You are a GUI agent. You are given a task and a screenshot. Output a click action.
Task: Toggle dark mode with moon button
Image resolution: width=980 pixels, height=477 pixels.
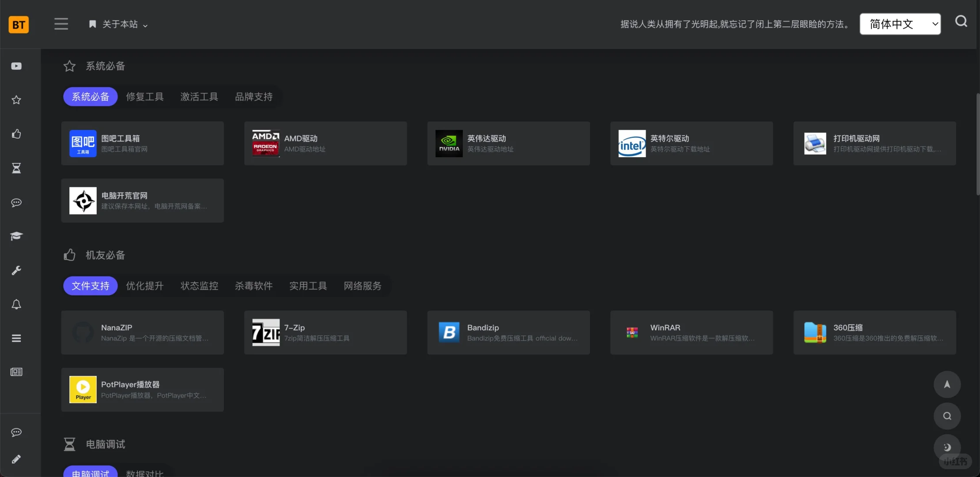(947, 447)
